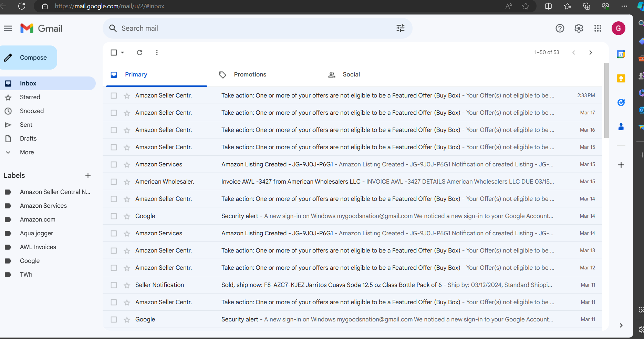Compose a new email

tap(28, 58)
